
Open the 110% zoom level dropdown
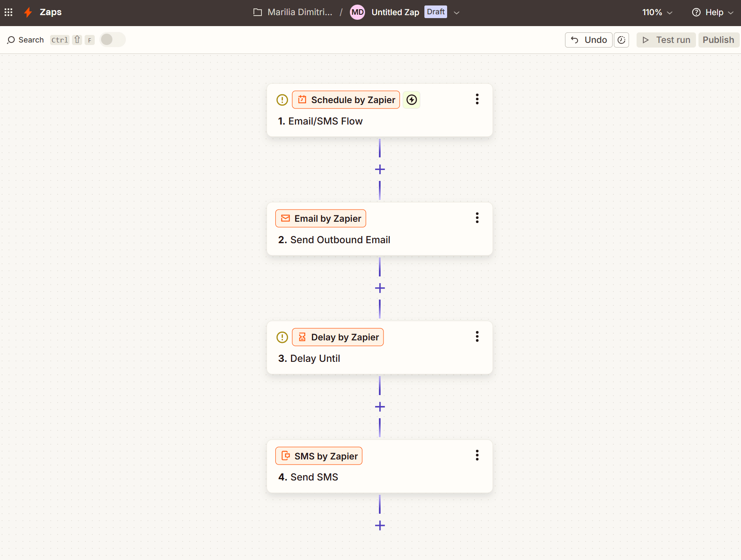pos(657,12)
